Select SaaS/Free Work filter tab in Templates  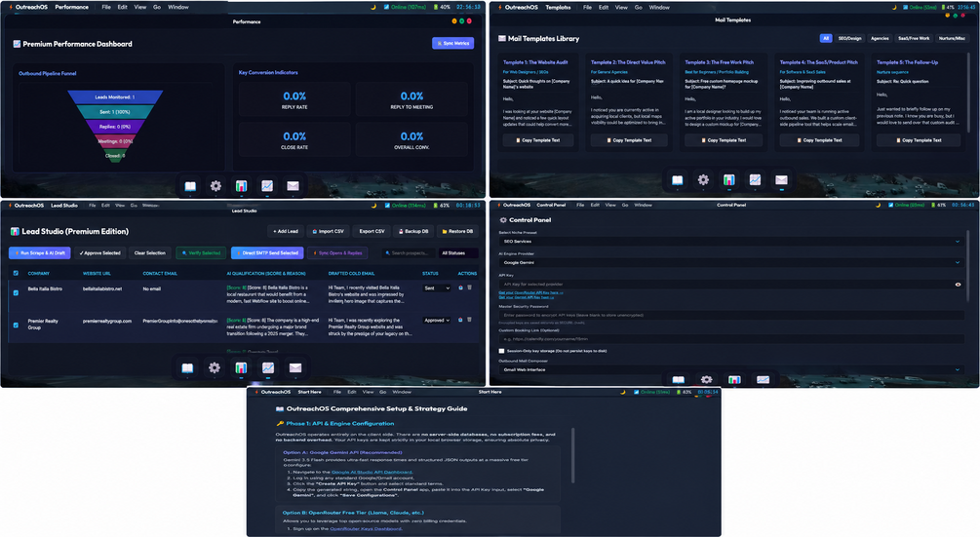click(914, 38)
